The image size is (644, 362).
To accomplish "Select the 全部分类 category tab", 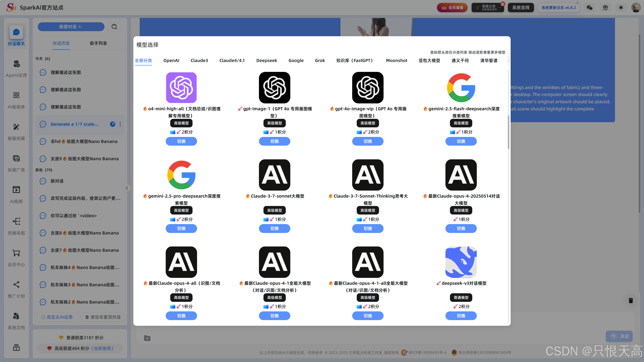I will (x=143, y=61).
